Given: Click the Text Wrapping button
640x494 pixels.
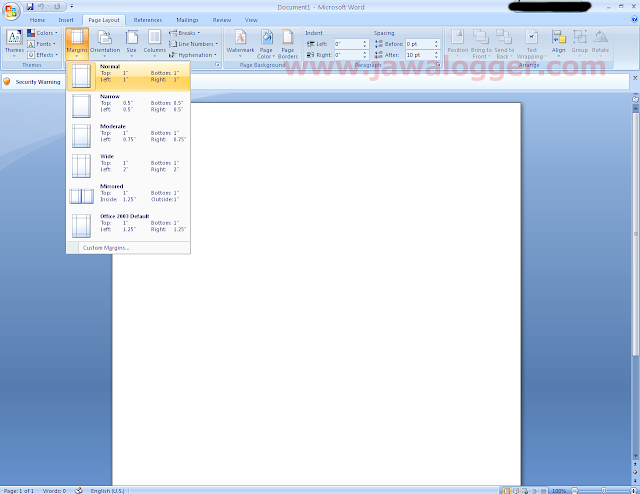Looking at the screenshot, I should [x=531, y=43].
